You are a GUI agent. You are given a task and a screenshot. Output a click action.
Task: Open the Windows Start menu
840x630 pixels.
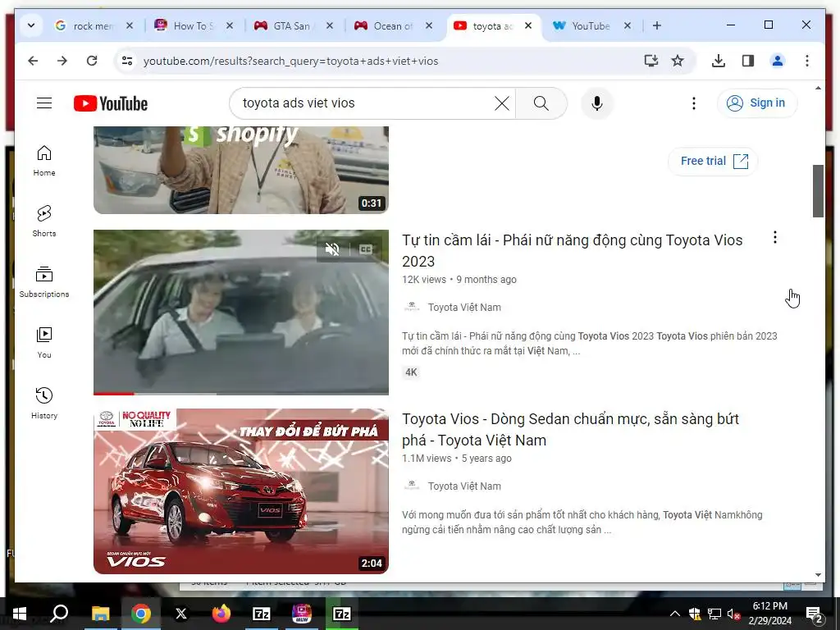click(x=20, y=614)
